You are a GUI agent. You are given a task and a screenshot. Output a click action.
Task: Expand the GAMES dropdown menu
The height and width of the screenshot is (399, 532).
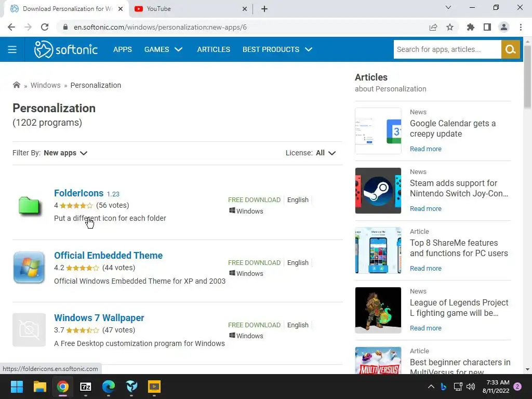[x=163, y=49]
